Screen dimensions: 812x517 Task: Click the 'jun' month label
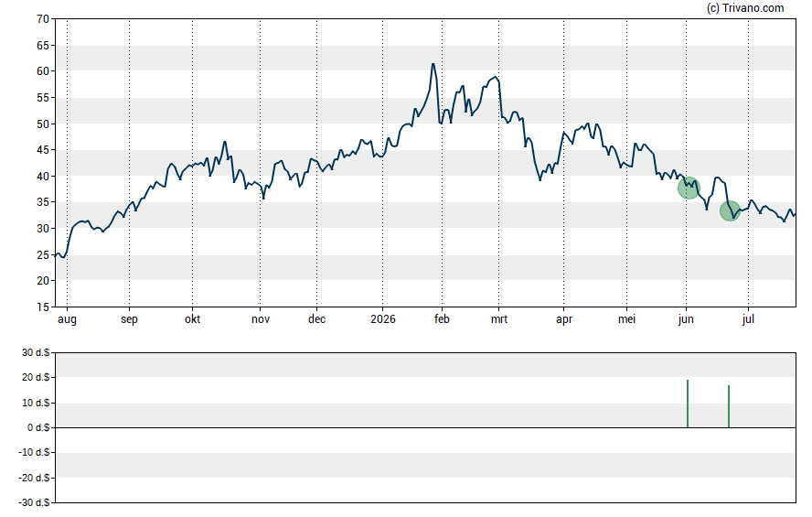point(686,319)
